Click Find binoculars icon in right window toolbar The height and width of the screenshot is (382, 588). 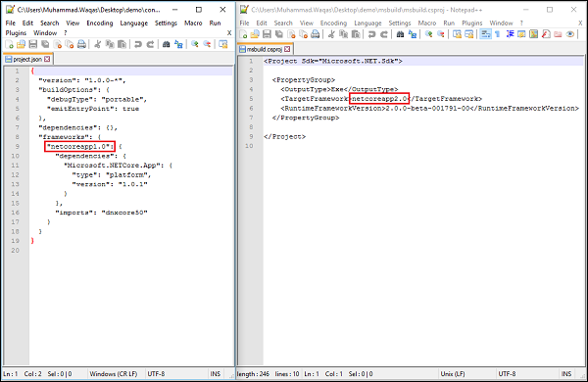pyautogui.click(x=400, y=34)
